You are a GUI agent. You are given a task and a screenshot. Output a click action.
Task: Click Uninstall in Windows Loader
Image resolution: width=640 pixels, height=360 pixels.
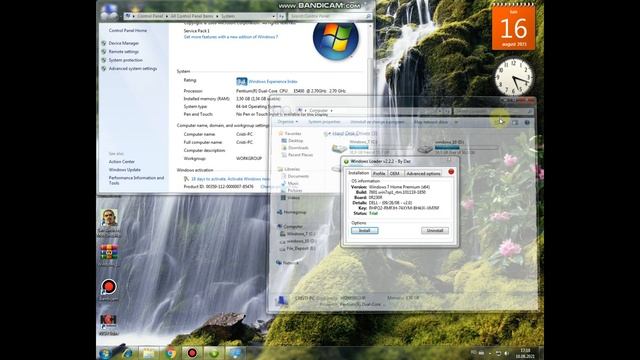point(435,231)
